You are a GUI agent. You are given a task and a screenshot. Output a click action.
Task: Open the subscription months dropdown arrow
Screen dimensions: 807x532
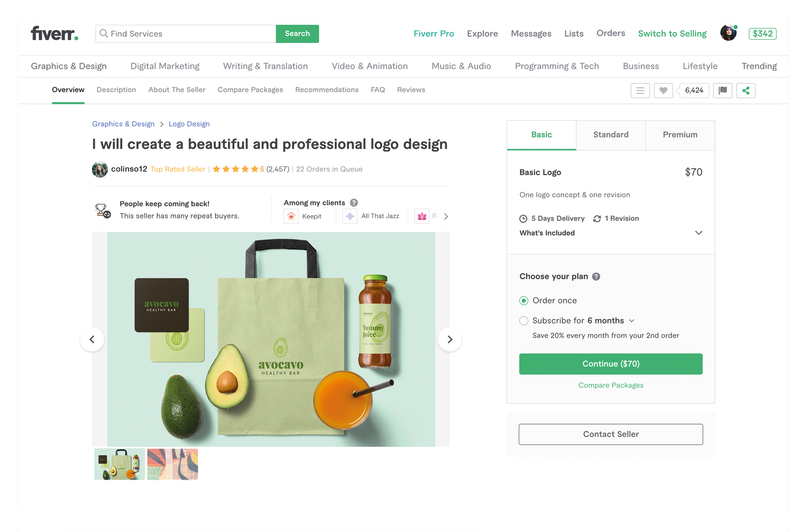632,321
